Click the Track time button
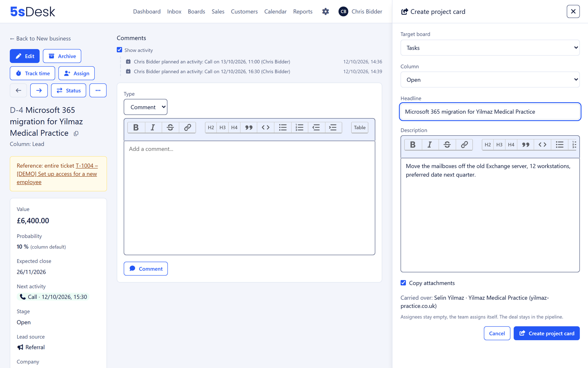 coord(32,73)
